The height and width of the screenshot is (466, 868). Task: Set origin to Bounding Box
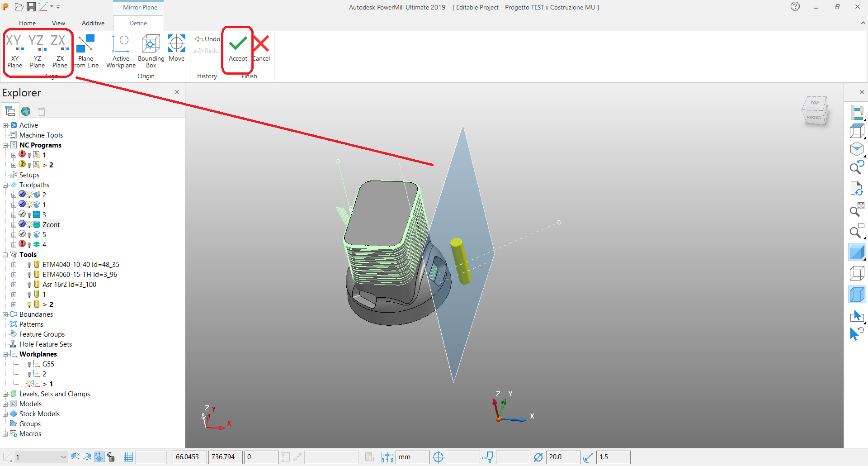tap(151, 51)
